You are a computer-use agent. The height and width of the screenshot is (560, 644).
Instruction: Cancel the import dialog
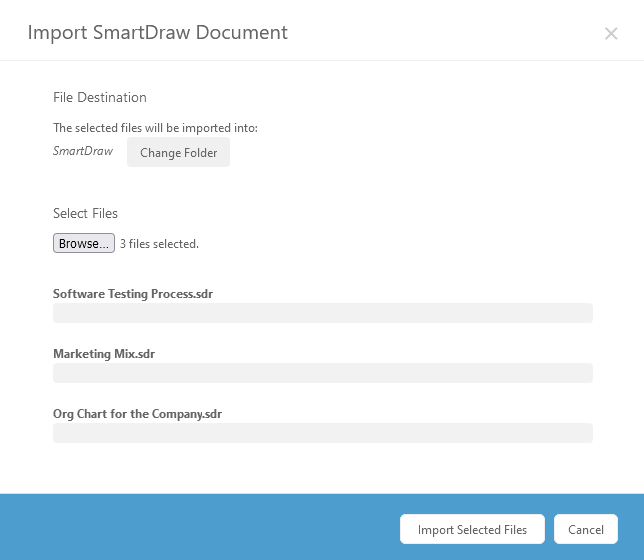(x=586, y=529)
